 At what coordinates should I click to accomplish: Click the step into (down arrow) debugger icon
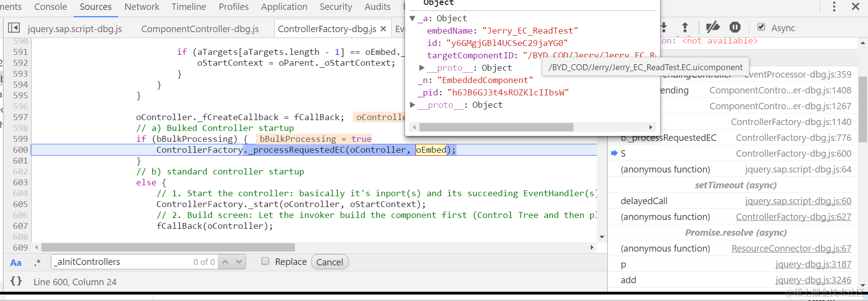coord(663,27)
